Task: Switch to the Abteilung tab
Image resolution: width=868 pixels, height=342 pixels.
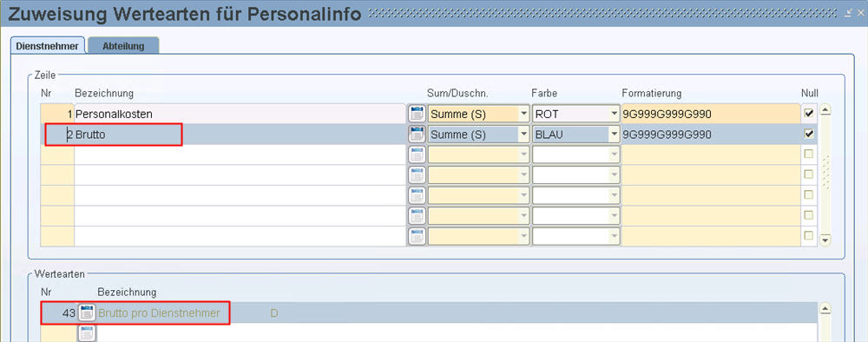Action: coord(123,46)
